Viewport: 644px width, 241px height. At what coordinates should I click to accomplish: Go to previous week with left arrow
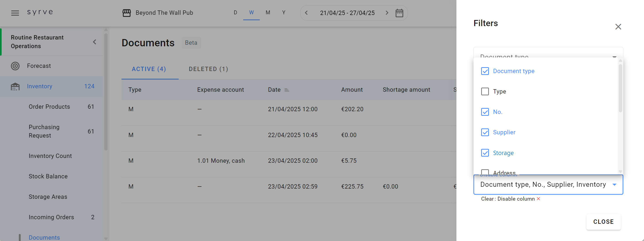[306, 13]
